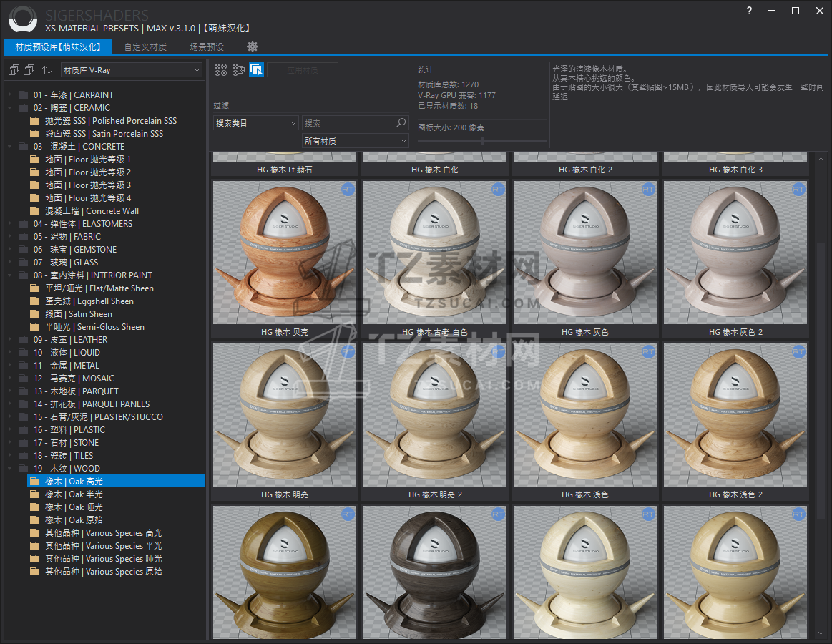The height and width of the screenshot is (644, 832).
Task: Select 橡木 | Oak 半光 folder
Action: coord(74,494)
